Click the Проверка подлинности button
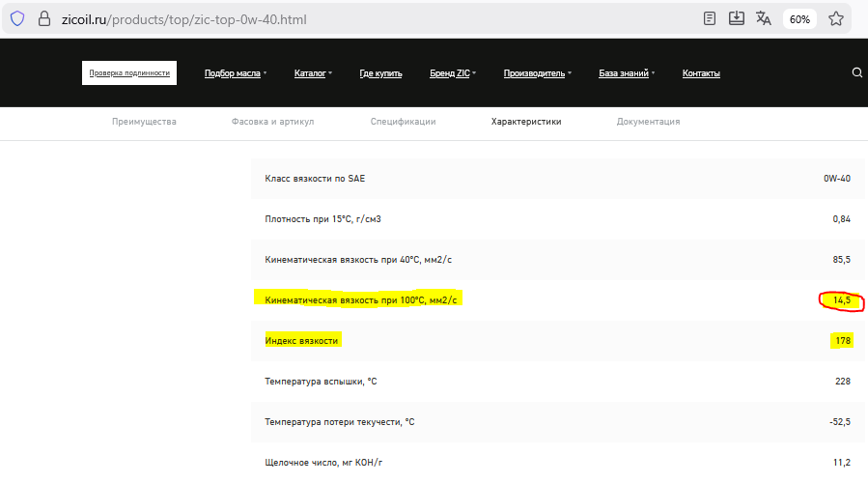Image resolution: width=868 pixels, height=483 pixels. pyautogui.click(x=129, y=72)
